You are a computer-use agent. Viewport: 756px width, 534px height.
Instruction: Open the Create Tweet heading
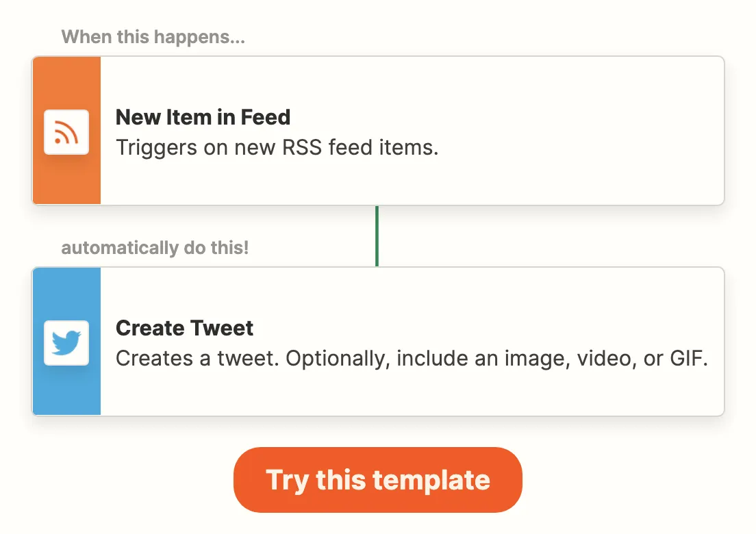(184, 328)
